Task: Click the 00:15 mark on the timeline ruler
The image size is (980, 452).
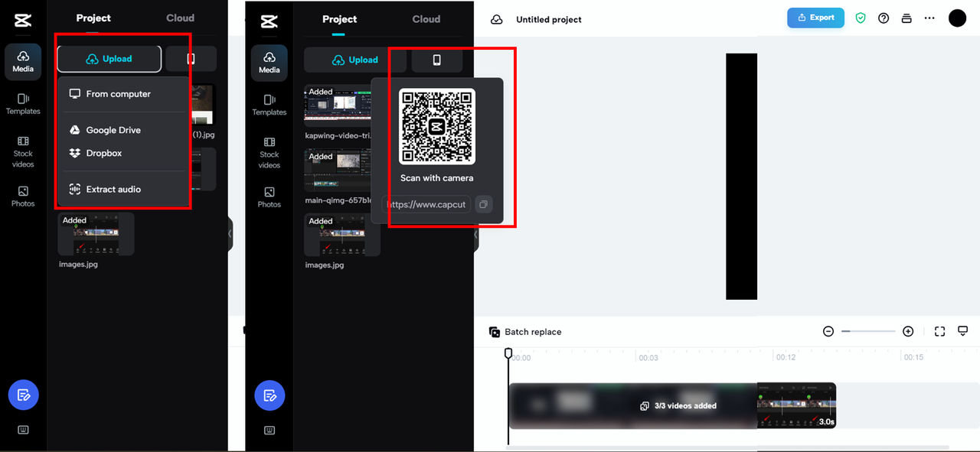Action: click(x=913, y=358)
